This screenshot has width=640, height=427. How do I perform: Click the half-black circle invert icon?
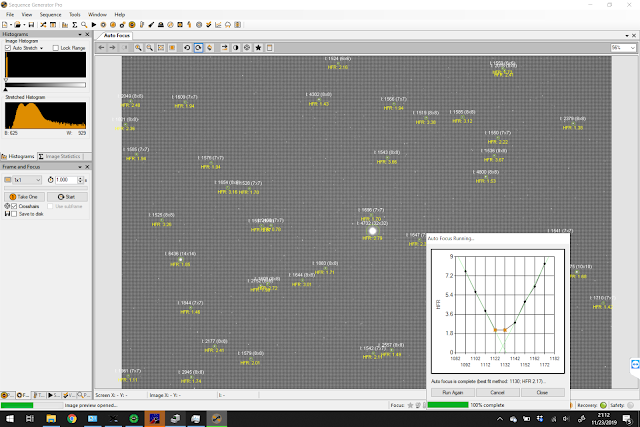point(236,48)
